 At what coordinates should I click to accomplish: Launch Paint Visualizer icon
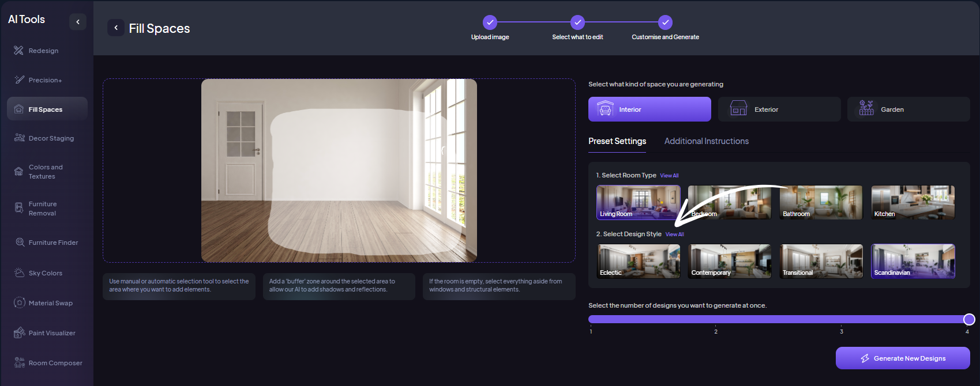(19, 333)
